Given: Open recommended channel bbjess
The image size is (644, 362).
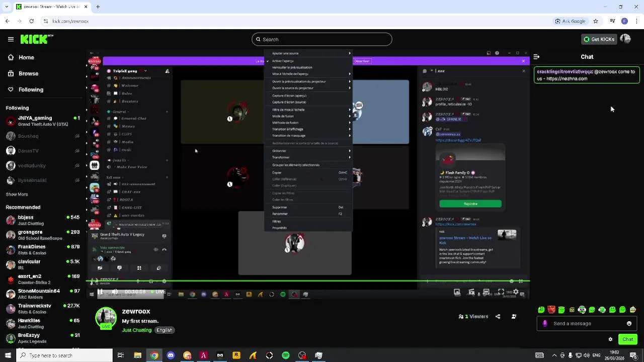Looking at the screenshot, I should coord(43,220).
